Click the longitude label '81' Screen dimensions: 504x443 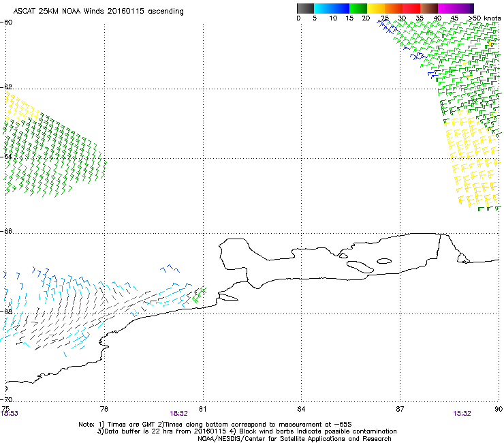pyautogui.click(x=202, y=409)
